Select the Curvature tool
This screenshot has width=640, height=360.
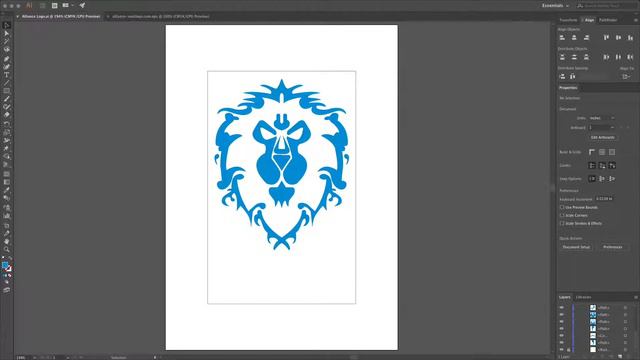7,67
